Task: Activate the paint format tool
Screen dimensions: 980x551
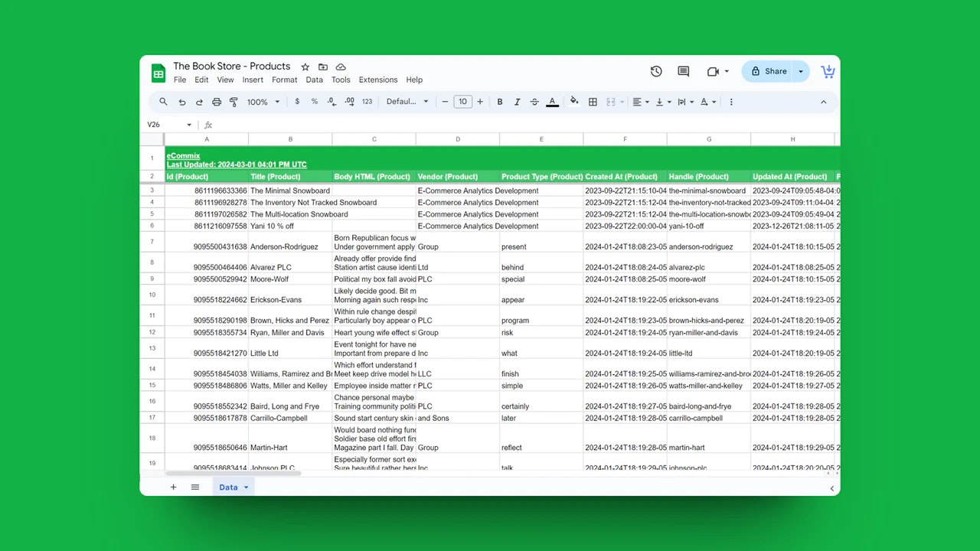Action: [234, 102]
